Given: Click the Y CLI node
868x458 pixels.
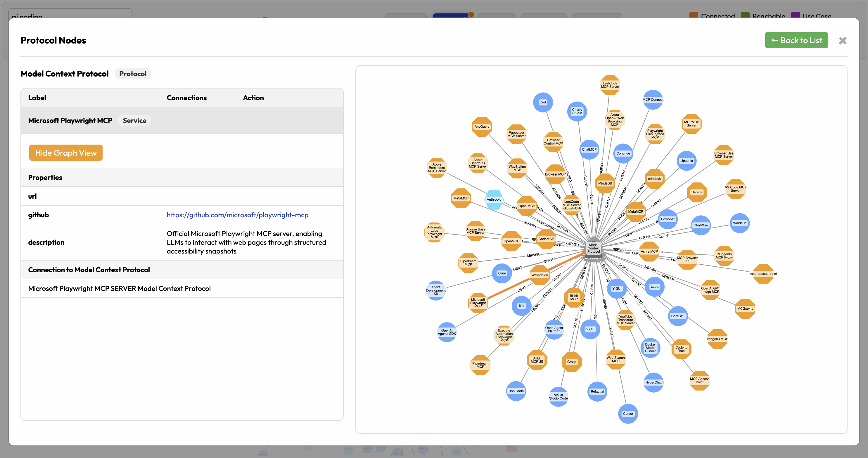Looking at the screenshot, I should (590, 330).
